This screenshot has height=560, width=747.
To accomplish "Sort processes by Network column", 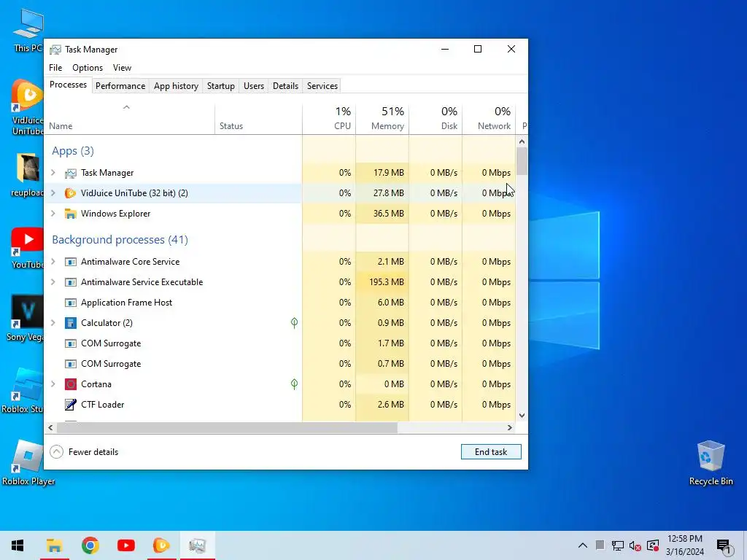I will point(489,119).
